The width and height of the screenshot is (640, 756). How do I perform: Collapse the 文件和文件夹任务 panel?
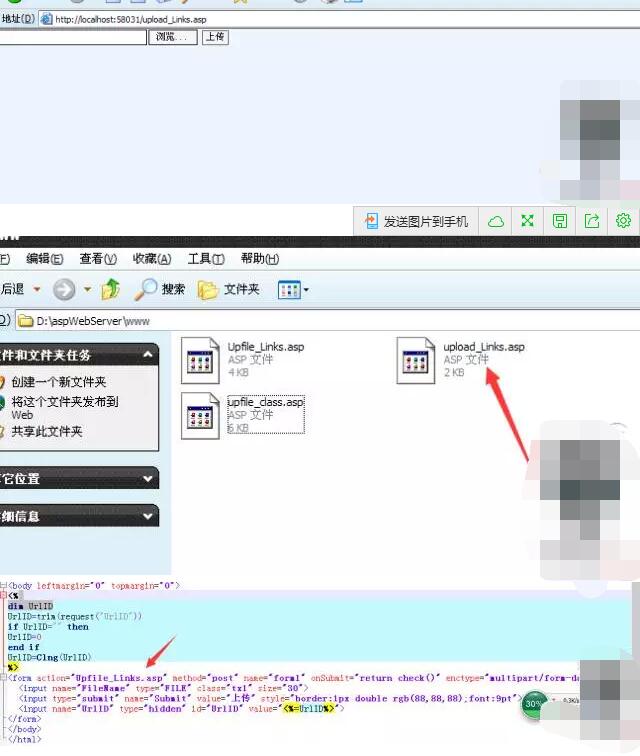pyautogui.click(x=148, y=355)
